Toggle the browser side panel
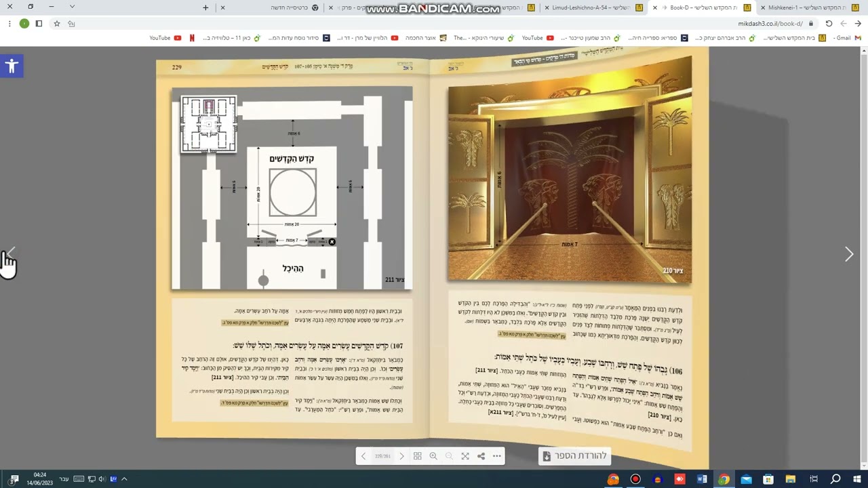868x488 pixels. (39, 24)
